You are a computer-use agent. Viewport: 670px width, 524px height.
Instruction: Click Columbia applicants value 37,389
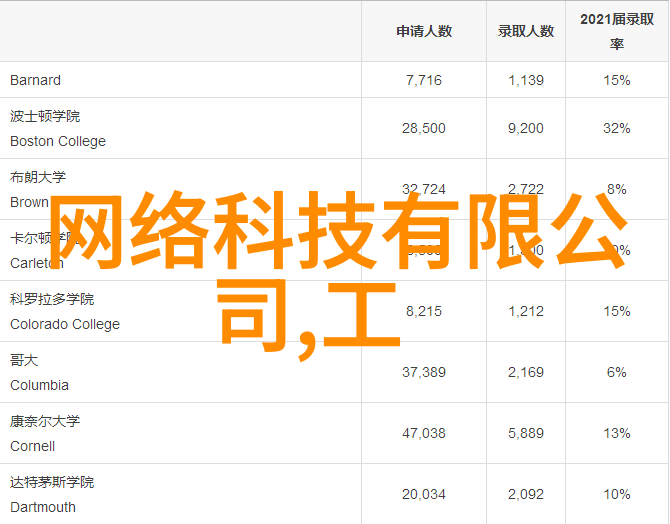(424, 372)
